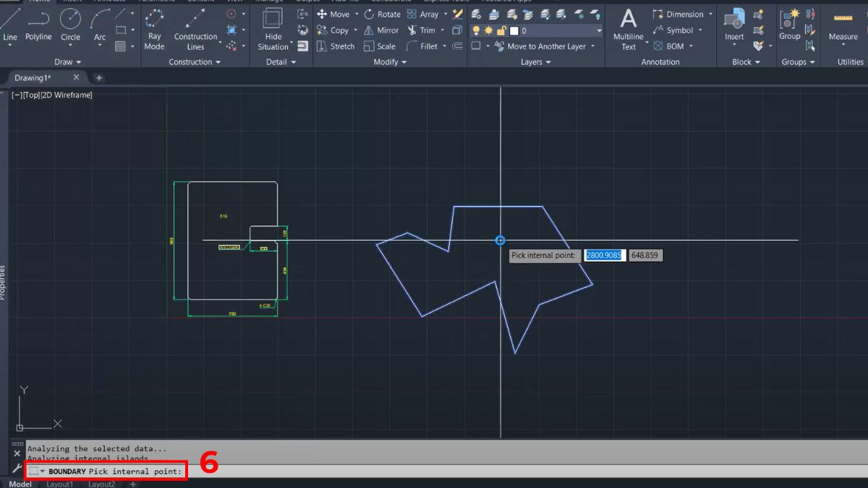Image resolution: width=868 pixels, height=488 pixels.
Task: Activate Ray Mode
Action: click(x=154, y=29)
